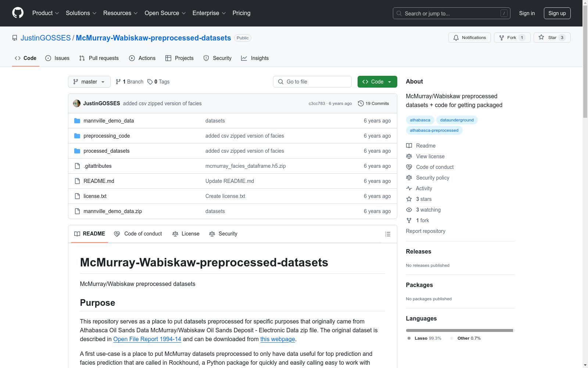The width and height of the screenshot is (588, 368).
Task: Click the mcmurray_facies_dataframe.h5.zip commit message
Action: tap(245, 166)
